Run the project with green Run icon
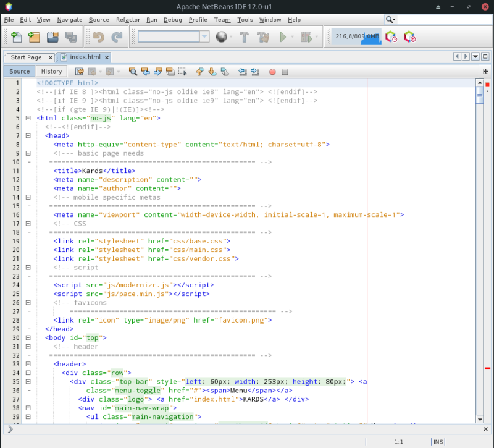The height and width of the screenshot is (448, 494). [283, 36]
